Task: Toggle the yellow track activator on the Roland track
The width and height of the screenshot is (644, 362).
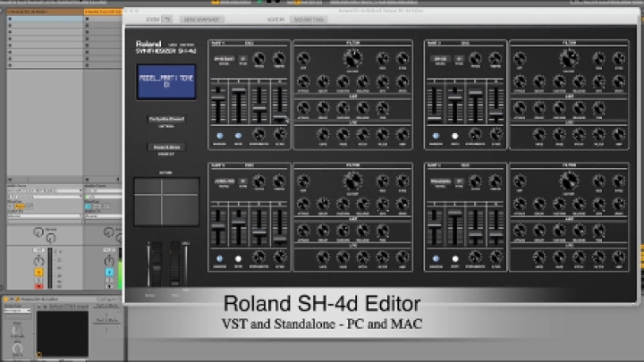Action: coord(38,272)
